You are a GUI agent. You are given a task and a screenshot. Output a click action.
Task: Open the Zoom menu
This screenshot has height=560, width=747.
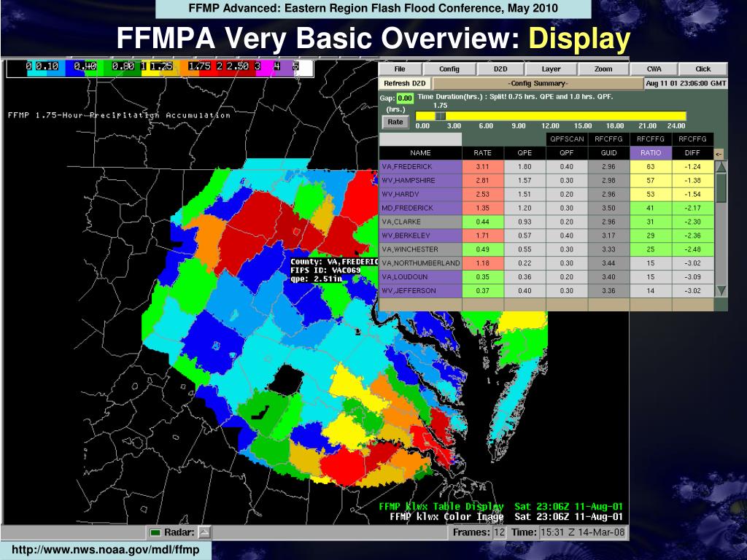603,69
